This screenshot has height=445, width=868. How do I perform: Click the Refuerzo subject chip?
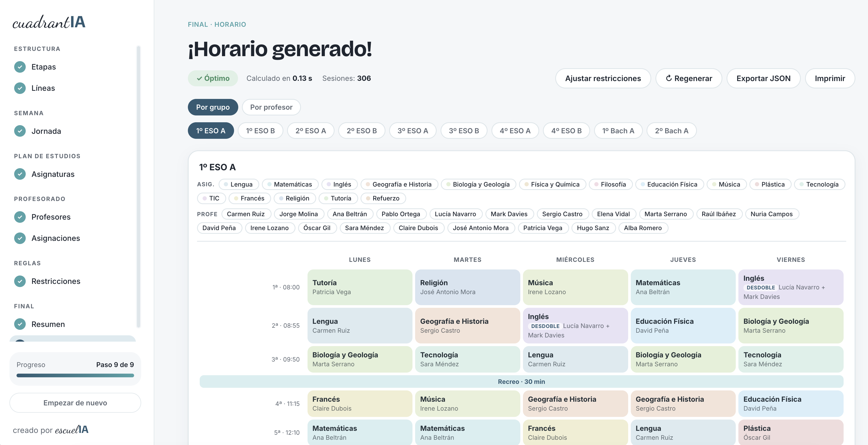click(x=383, y=198)
